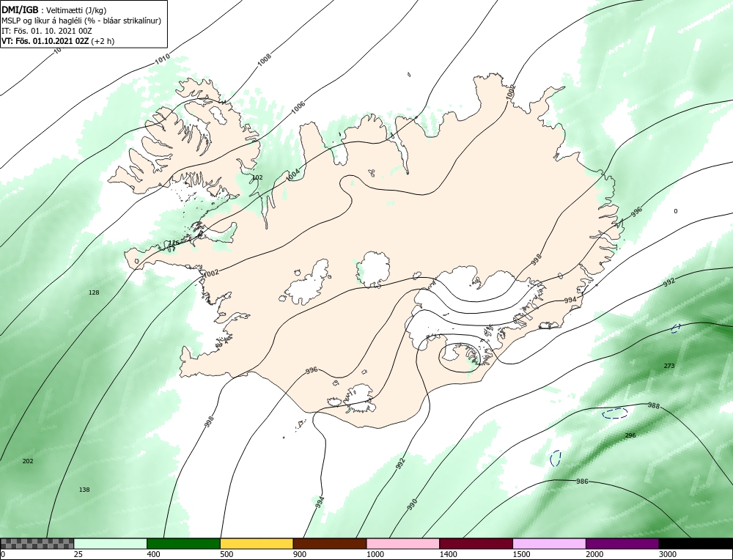Click the 992 isobar label east of Iceland
Viewport: 733px width, 560px height.
click(669, 282)
